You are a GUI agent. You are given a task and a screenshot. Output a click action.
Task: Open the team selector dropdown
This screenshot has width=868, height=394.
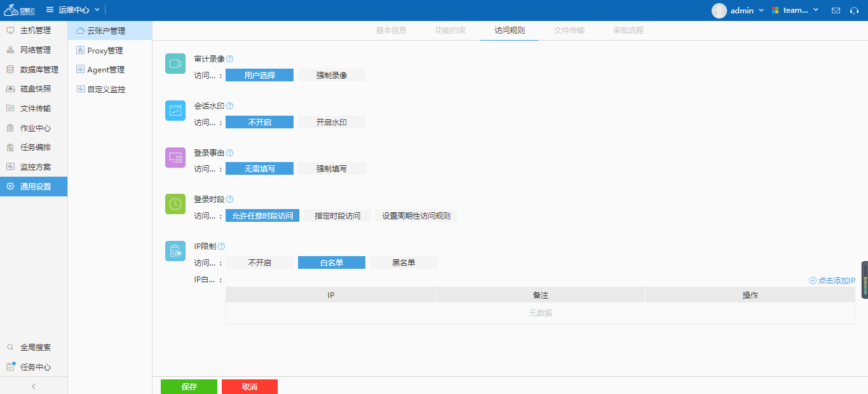[x=795, y=10]
